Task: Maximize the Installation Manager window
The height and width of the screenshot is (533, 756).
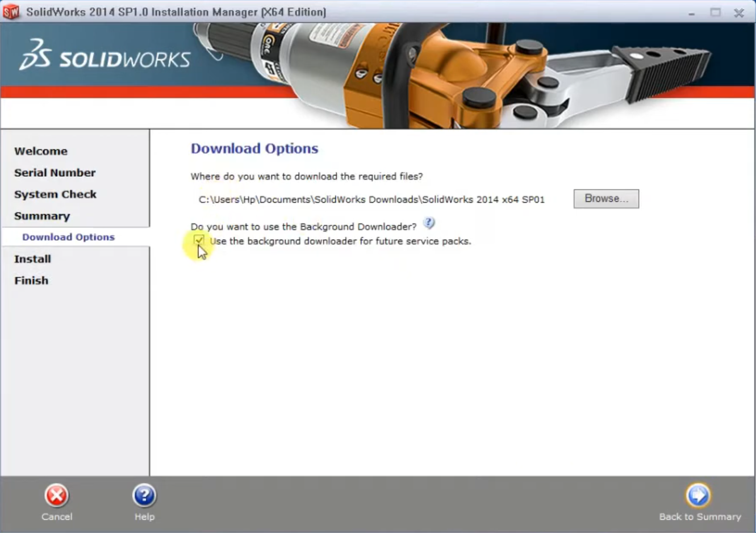Action: click(x=715, y=13)
